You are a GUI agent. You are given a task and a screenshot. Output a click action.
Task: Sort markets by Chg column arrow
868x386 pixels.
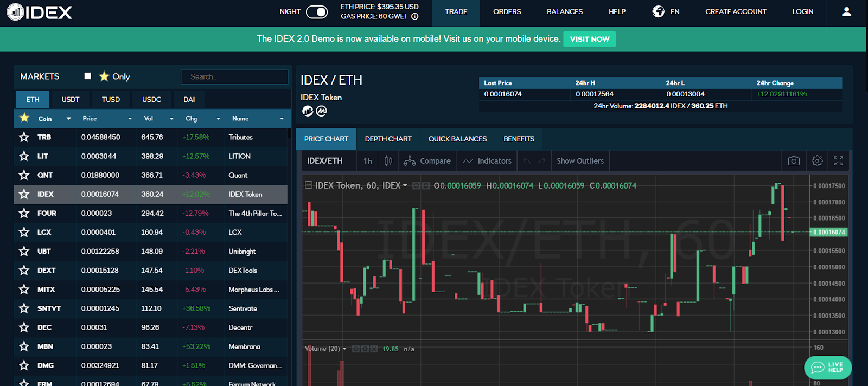[x=218, y=119]
